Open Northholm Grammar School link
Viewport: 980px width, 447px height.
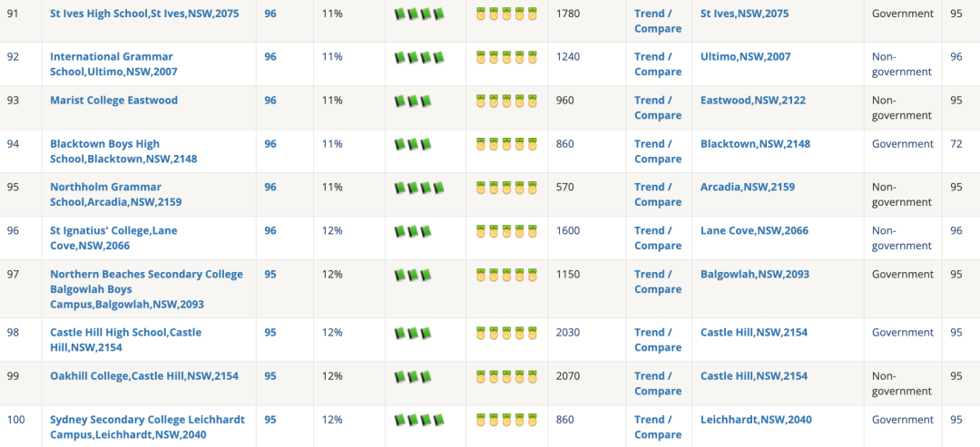tap(115, 195)
